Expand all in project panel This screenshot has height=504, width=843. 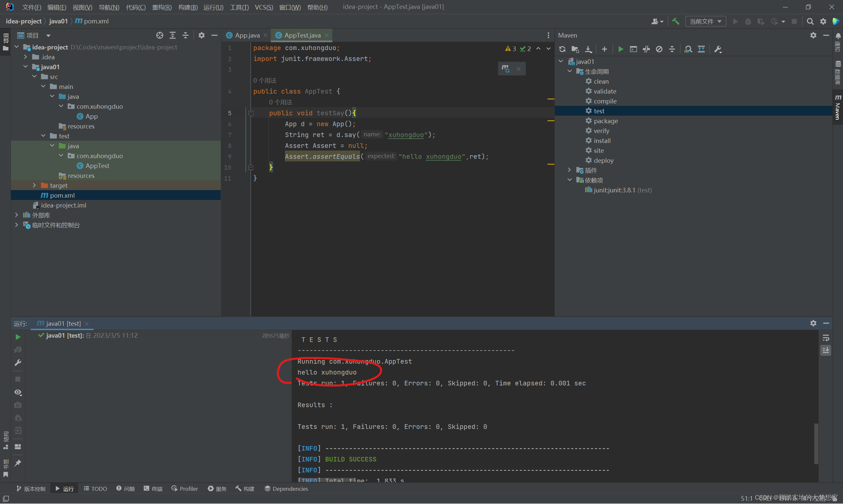[173, 35]
